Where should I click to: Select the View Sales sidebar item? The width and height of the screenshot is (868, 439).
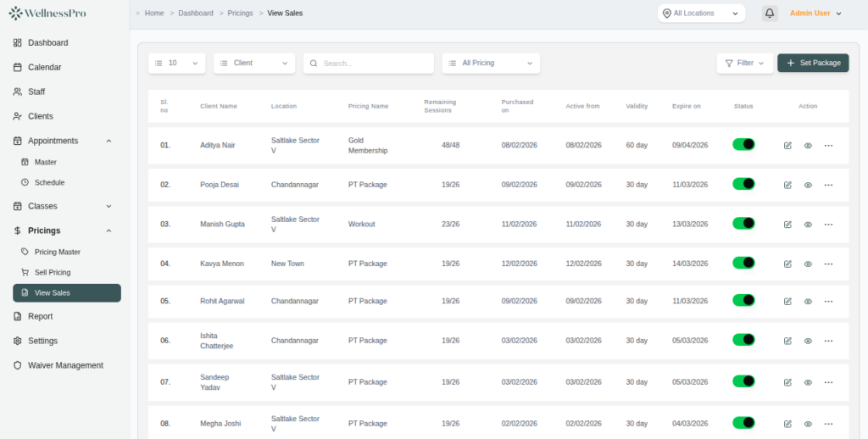coord(66,293)
